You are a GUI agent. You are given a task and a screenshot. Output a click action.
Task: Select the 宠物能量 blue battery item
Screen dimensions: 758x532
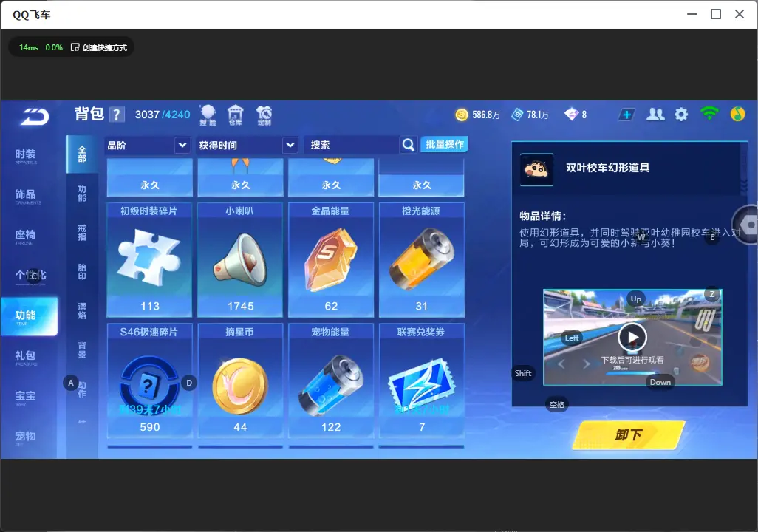[331, 381]
